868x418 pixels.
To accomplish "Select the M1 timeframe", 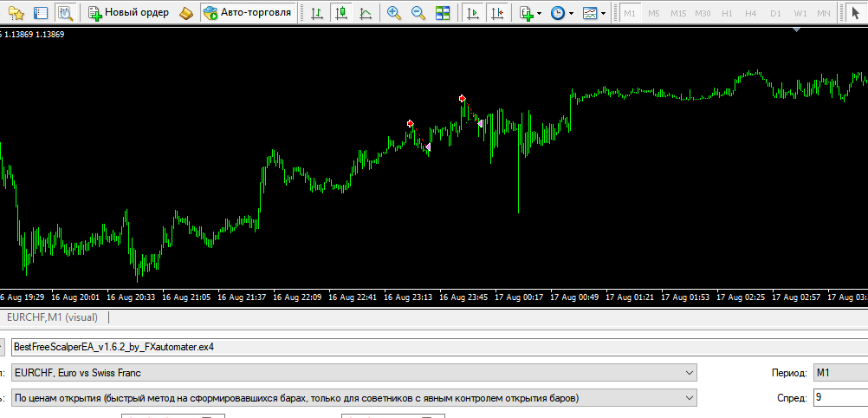I will pos(630,13).
